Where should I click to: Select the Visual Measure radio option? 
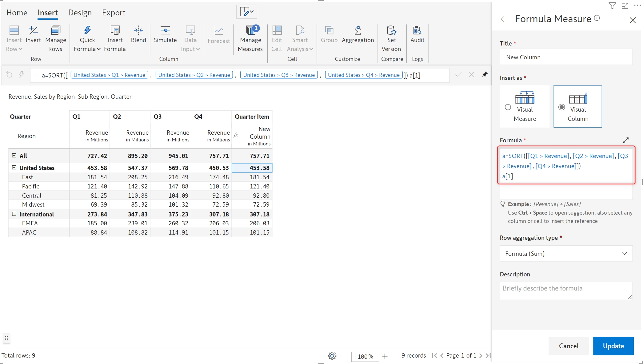tap(508, 107)
